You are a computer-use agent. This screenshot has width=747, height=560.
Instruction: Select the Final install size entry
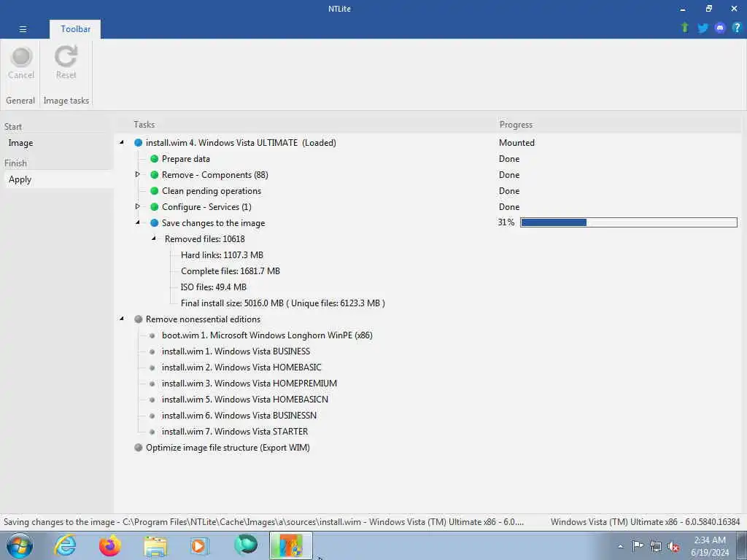pos(283,303)
